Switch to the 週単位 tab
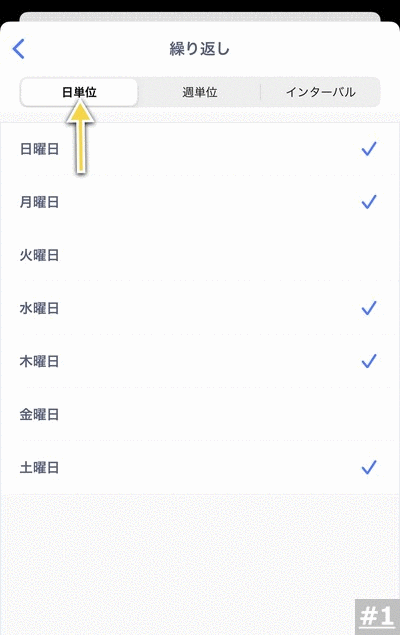400x635 pixels. pyautogui.click(x=200, y=92)
